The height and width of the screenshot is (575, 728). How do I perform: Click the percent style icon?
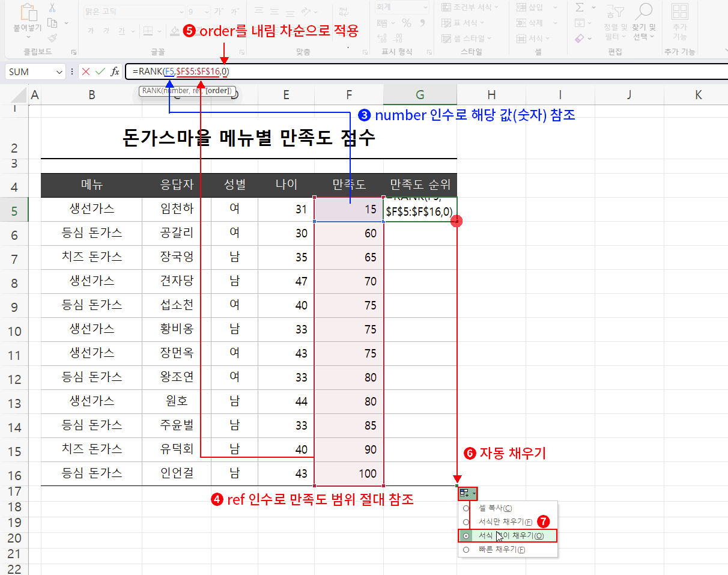pos(407,23)
